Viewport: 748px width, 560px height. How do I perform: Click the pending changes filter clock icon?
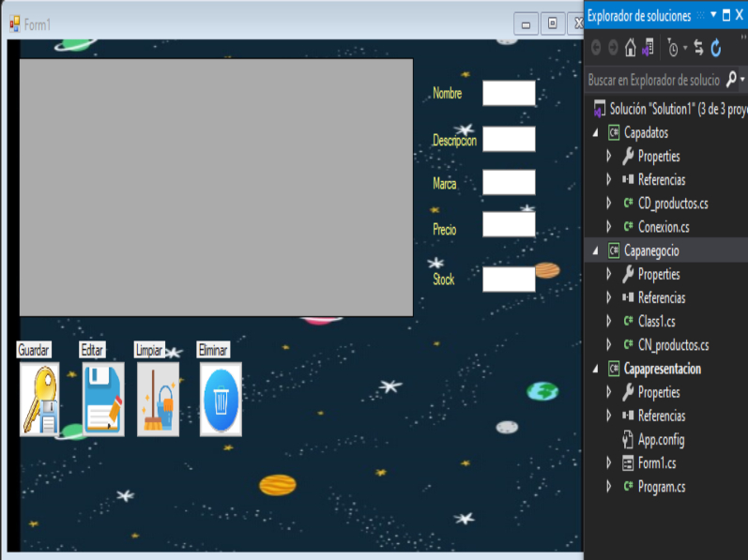coord(673,48)
